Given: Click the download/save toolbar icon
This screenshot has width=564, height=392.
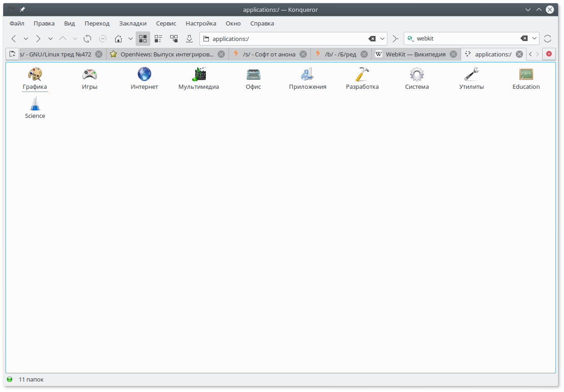Looking at the screenshot, I should pos(189,39).
